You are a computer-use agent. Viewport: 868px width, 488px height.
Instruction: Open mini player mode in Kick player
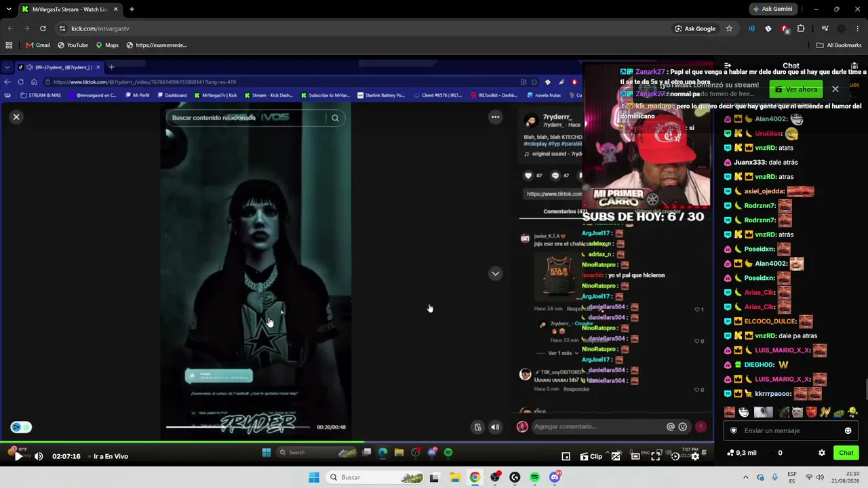coord(566,456)
